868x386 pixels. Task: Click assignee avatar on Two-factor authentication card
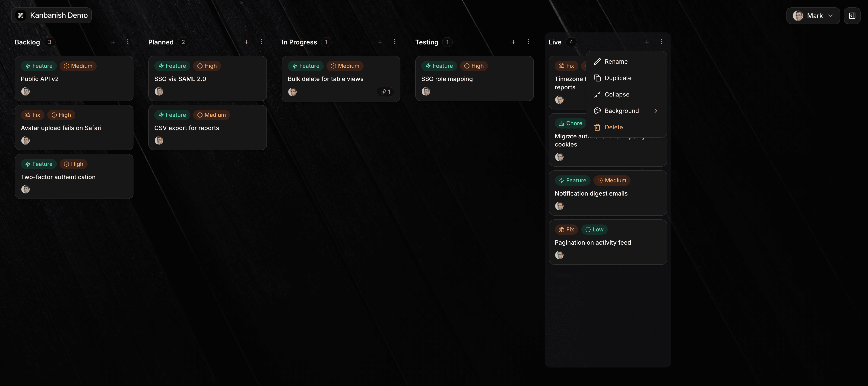(x=26, y=189)
